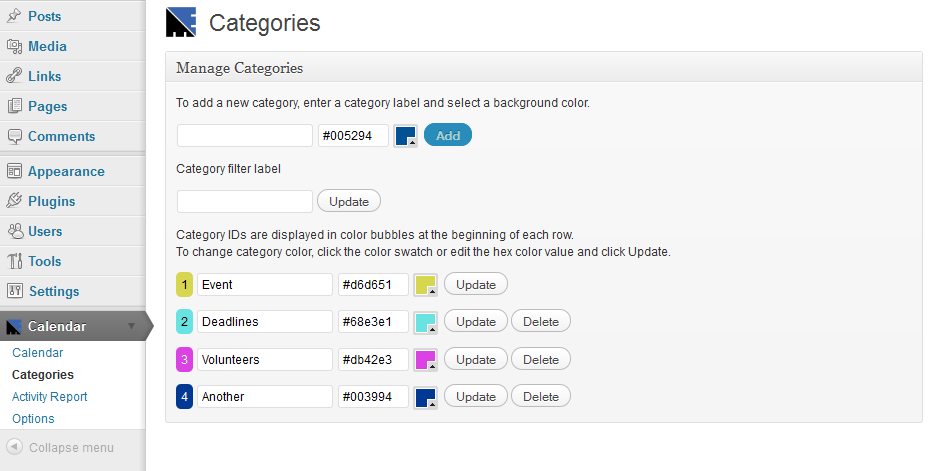Viewport: 928px width, 471px height.
Task: Focus the Category filter label field
Action: (x=245, y=201)
